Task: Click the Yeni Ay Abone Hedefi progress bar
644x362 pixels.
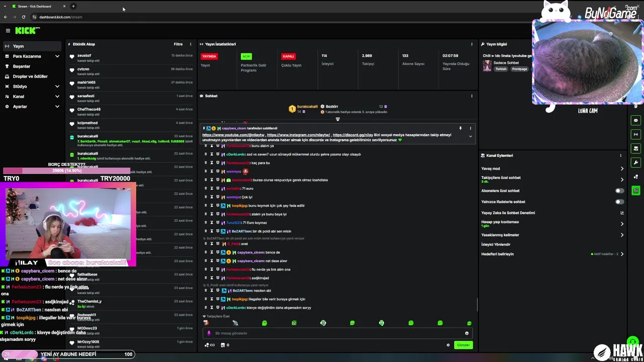Action: click(x=68, y=354)
